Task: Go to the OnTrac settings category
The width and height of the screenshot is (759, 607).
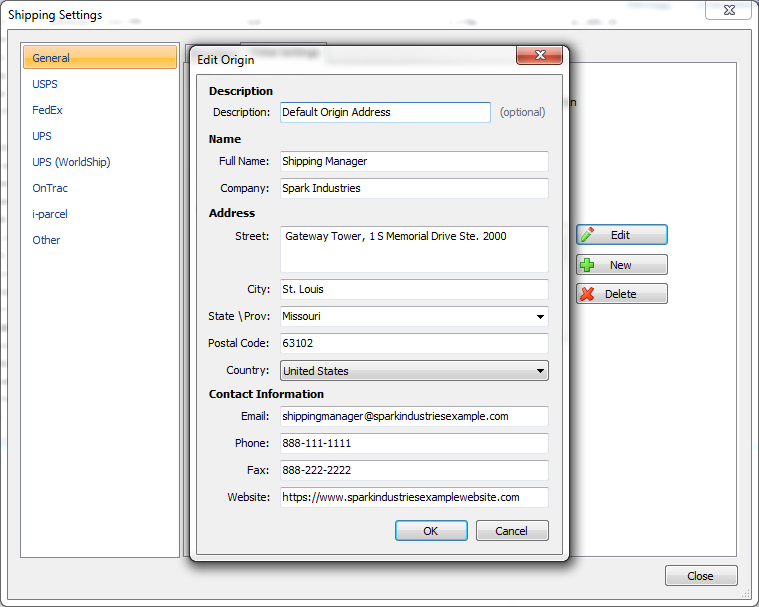Action: (x=50, y=188)
